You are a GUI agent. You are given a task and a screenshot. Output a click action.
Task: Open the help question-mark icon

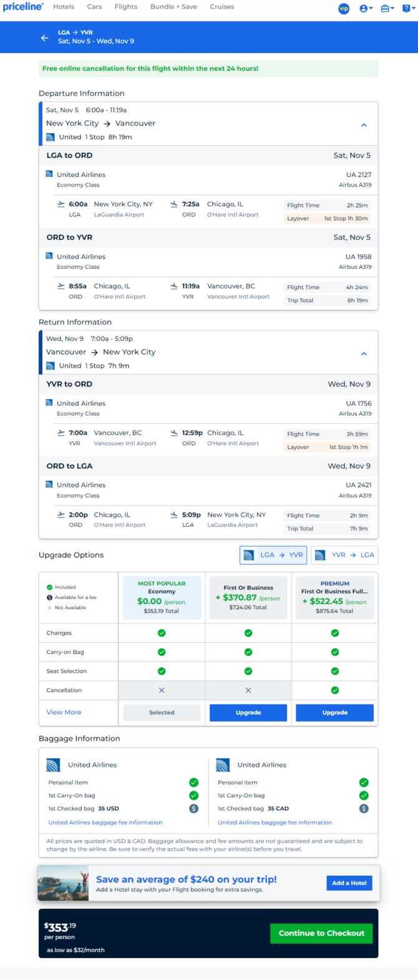[407, 8]
